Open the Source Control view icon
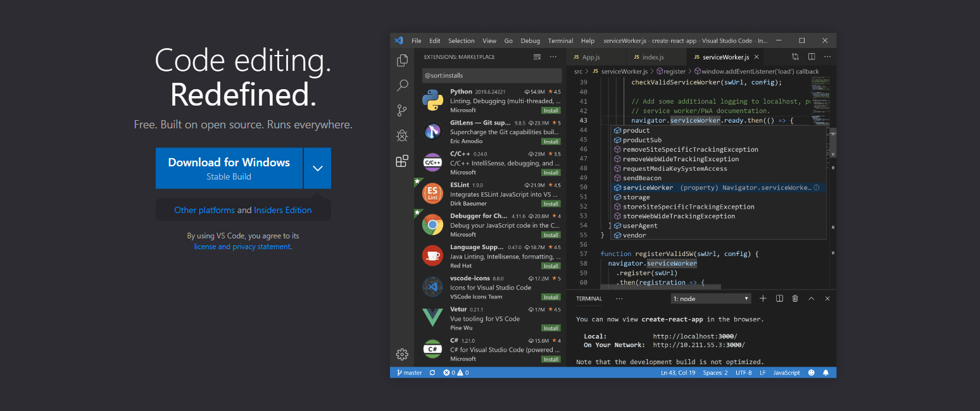 (402, 111)
